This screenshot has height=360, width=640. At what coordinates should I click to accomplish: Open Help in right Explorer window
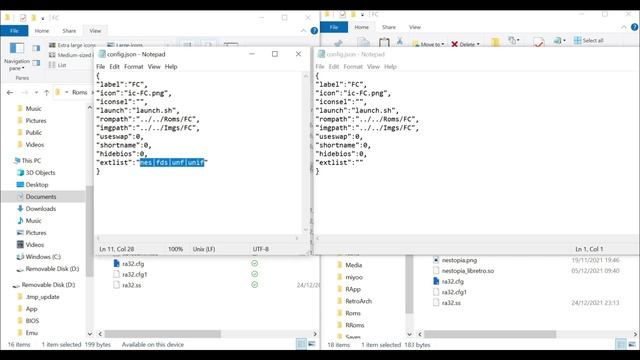tap(634, 27)
